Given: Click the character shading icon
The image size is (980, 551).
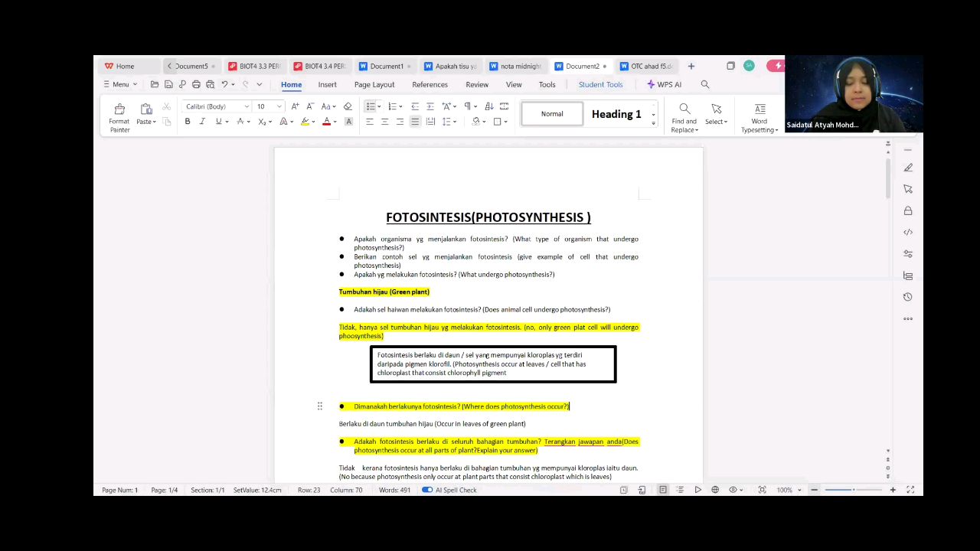Looking at the screenshot, I should [x=348, y=122].
